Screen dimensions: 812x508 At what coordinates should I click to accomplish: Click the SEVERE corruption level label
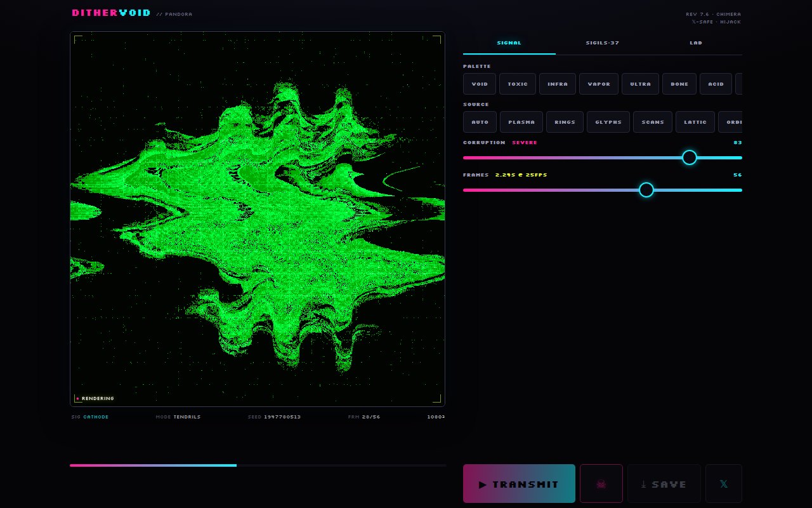[x=525, y=143]
